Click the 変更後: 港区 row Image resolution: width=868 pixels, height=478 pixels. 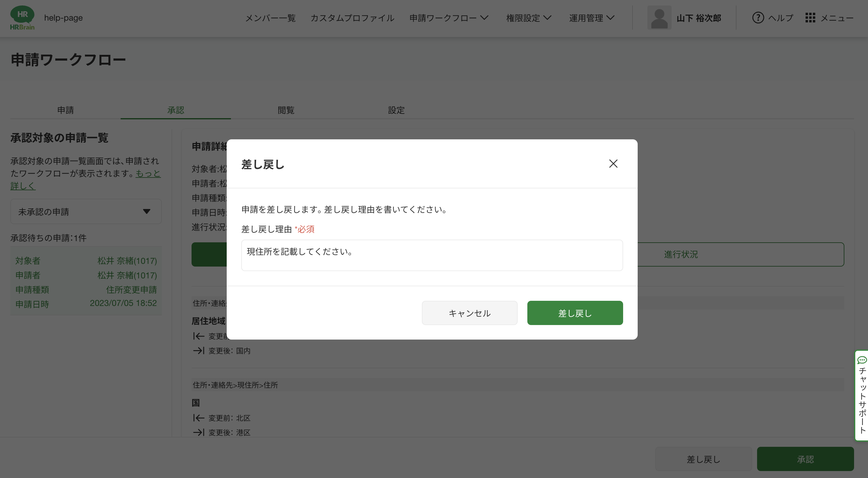pos(222,433)
